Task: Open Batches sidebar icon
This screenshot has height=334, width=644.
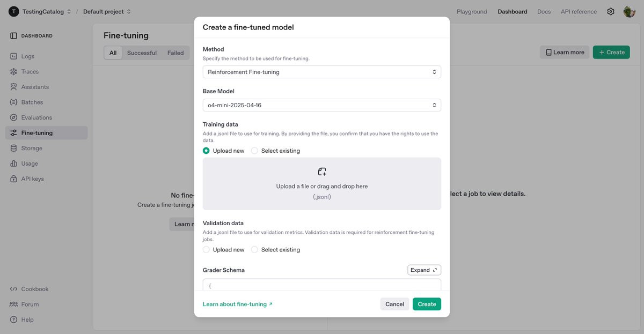Action: [14, 102]
